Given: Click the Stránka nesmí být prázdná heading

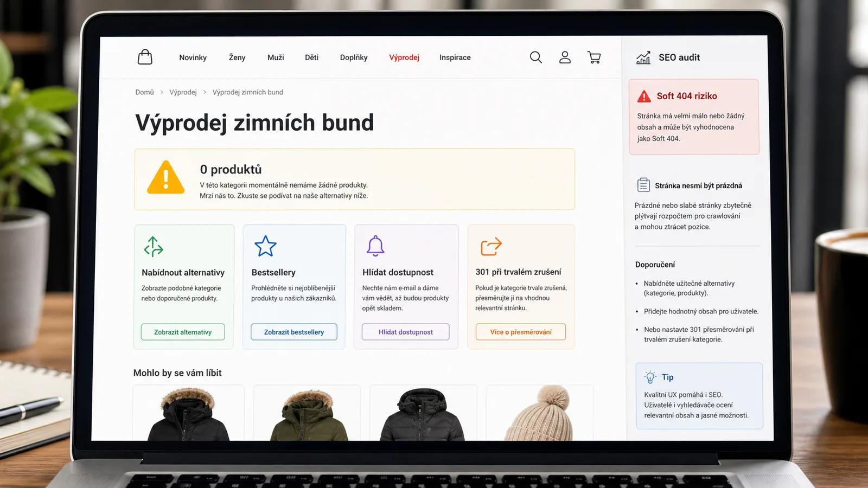Looking at the screenshot, I should pyautogui.click(x=698, y=185).
